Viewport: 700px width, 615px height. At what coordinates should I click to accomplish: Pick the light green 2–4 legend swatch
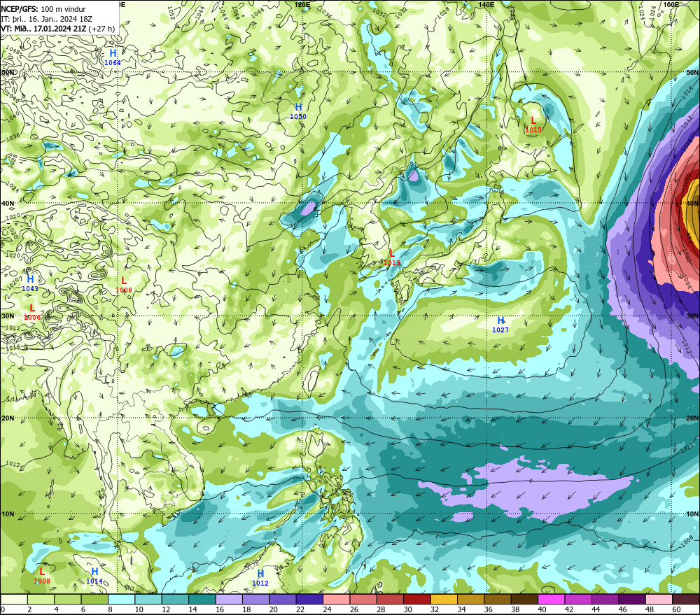tap(41, 599)
